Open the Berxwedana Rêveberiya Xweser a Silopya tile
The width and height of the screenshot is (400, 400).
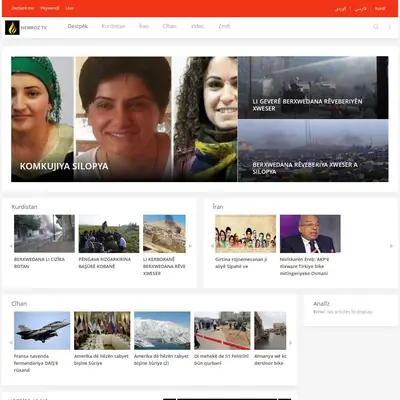(x=313, y=151)
